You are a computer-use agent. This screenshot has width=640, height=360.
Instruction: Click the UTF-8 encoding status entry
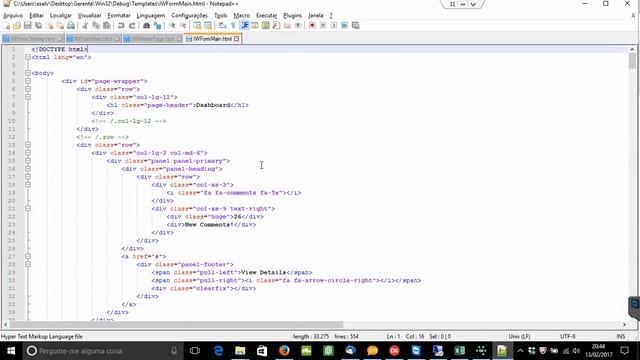(x=568, y=336)
